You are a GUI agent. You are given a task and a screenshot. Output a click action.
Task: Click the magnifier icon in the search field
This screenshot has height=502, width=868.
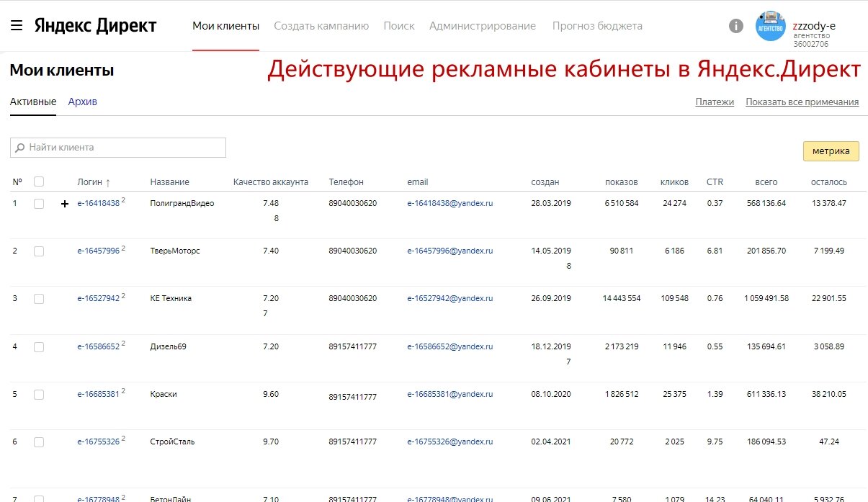[x=19, y=147]
